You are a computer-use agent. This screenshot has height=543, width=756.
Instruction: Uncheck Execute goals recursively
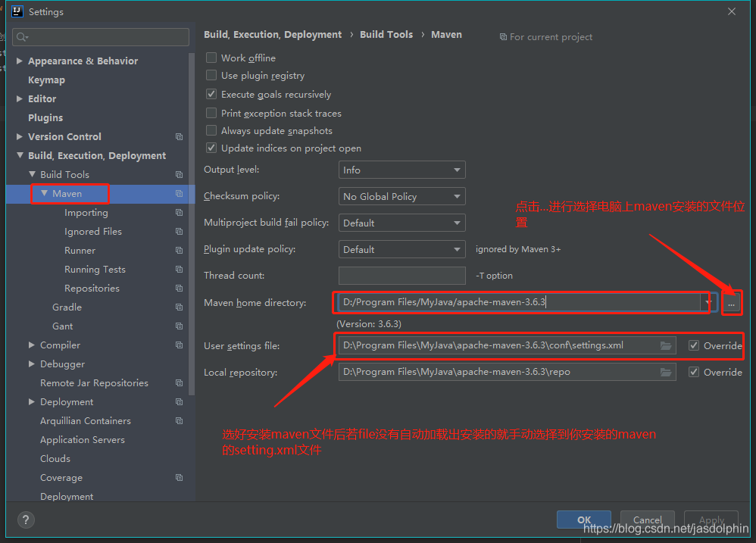[211, 94]
